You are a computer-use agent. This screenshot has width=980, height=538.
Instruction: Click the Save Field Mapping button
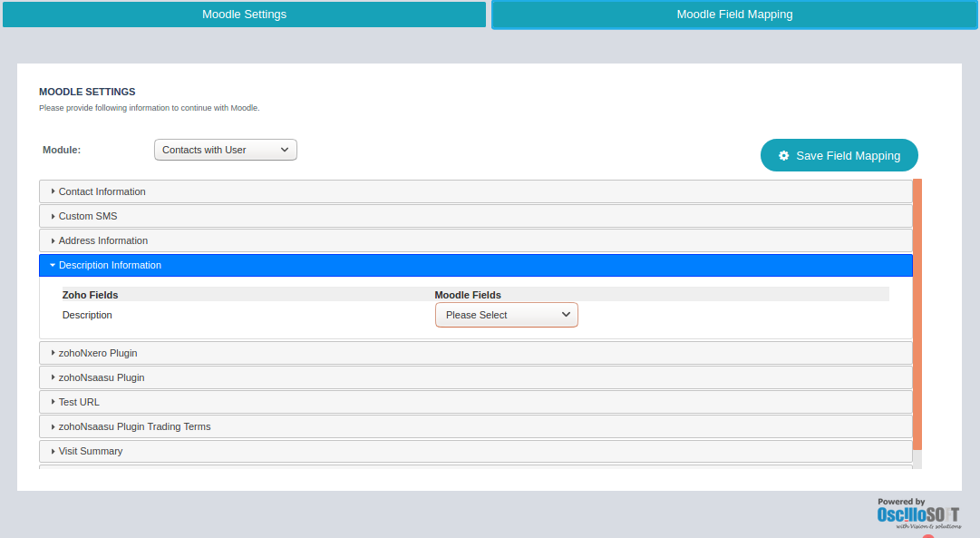839,155
